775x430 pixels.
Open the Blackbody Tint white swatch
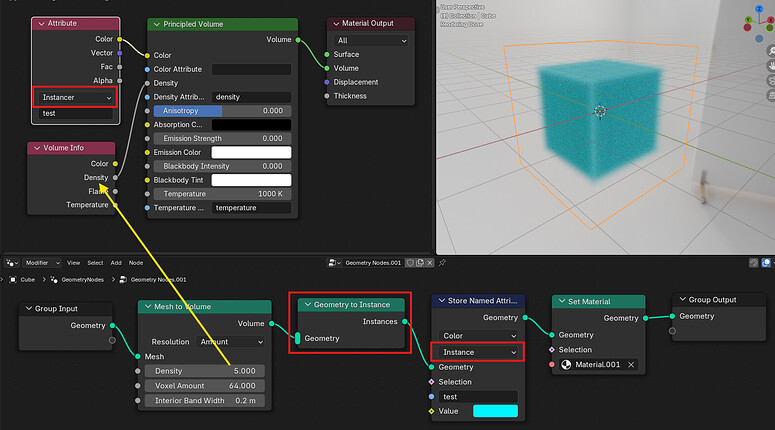tap(251, 180)
